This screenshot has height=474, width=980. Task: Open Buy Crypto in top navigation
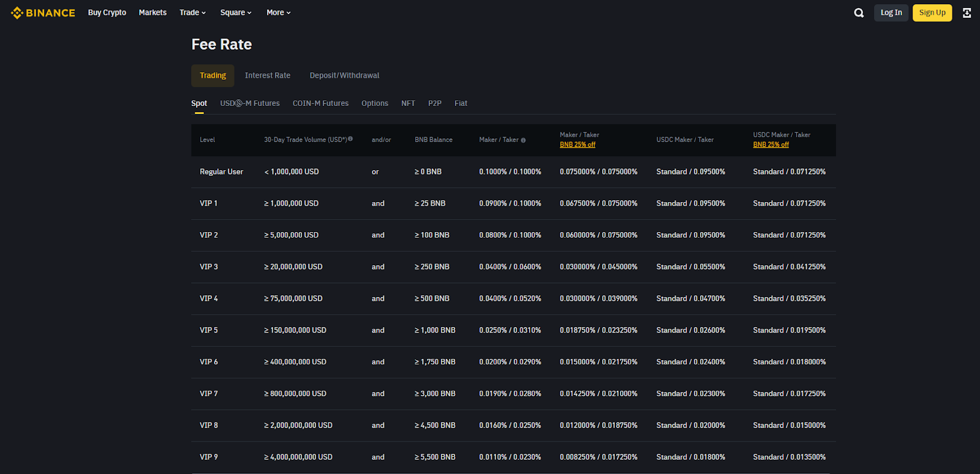click(x=107, y=12)
